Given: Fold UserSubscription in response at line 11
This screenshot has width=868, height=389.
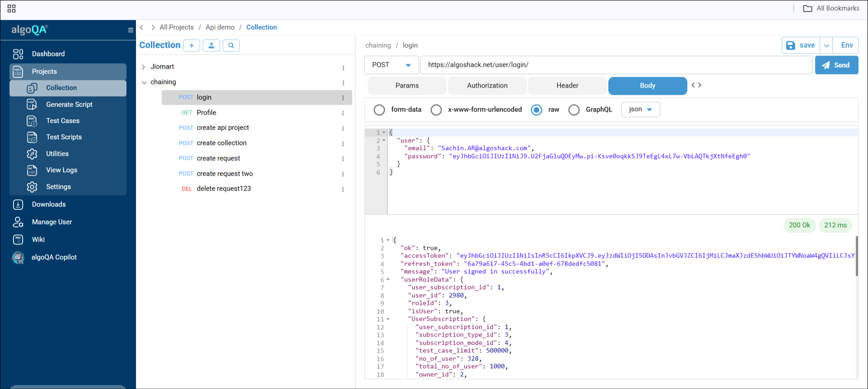Looking at the screenshot, I should click(388, 319).
